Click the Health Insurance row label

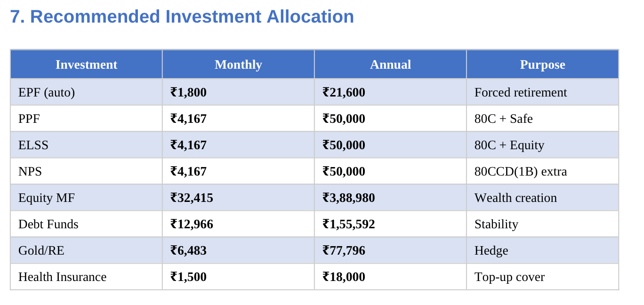[x=63, y=277]
